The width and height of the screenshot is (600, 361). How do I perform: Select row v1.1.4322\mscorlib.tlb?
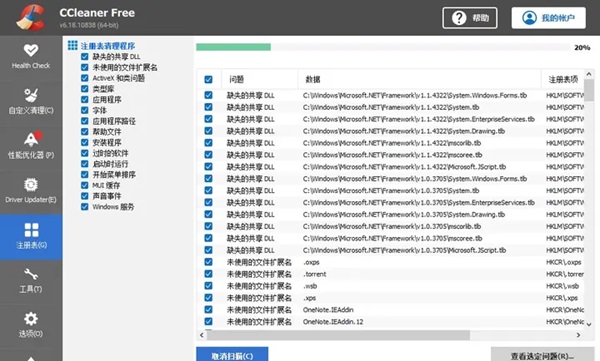[x=391, y=143]
